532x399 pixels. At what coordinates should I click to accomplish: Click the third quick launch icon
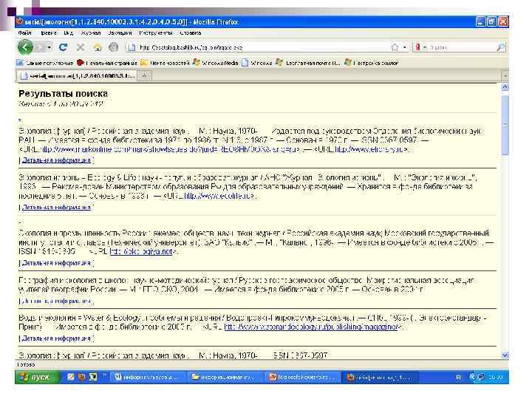click(93, 377)
